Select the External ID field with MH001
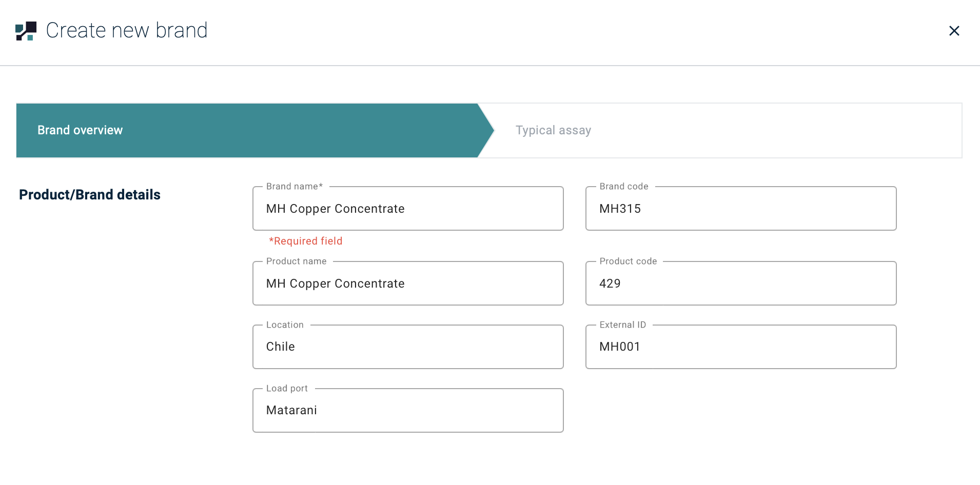This screenshot has width=980, height=485. (740, 347)
